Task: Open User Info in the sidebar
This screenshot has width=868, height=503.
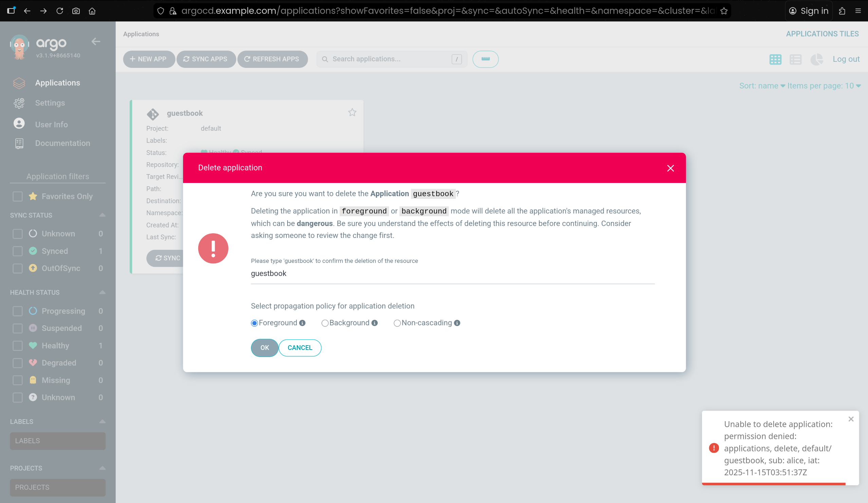Action: tap(51, 125)
